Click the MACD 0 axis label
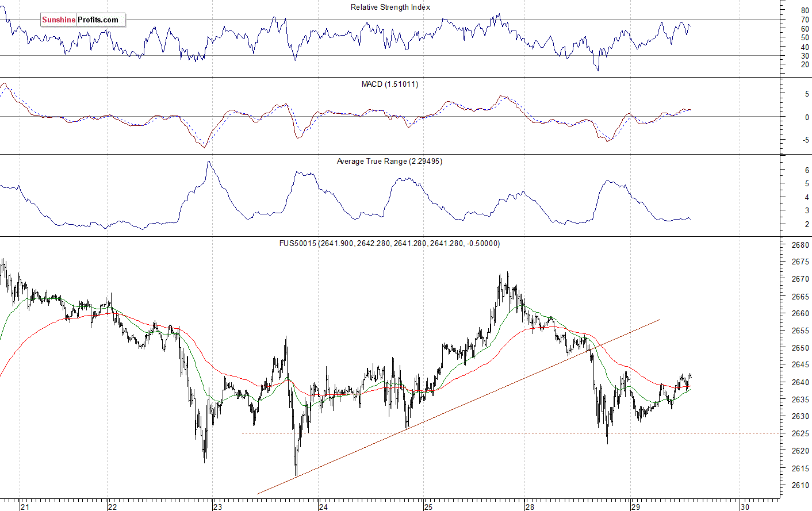This screenshot has width=812, height=511. 807,117
